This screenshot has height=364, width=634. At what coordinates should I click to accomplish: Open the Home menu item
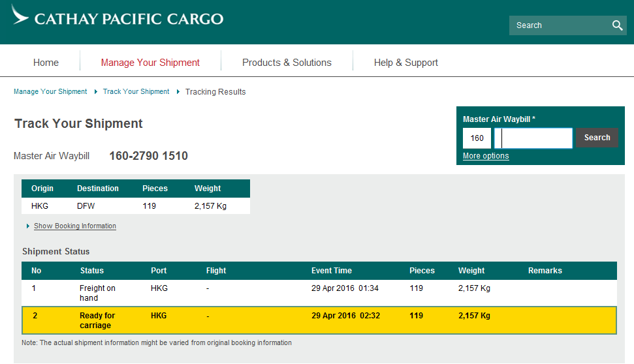click(46, 63)
